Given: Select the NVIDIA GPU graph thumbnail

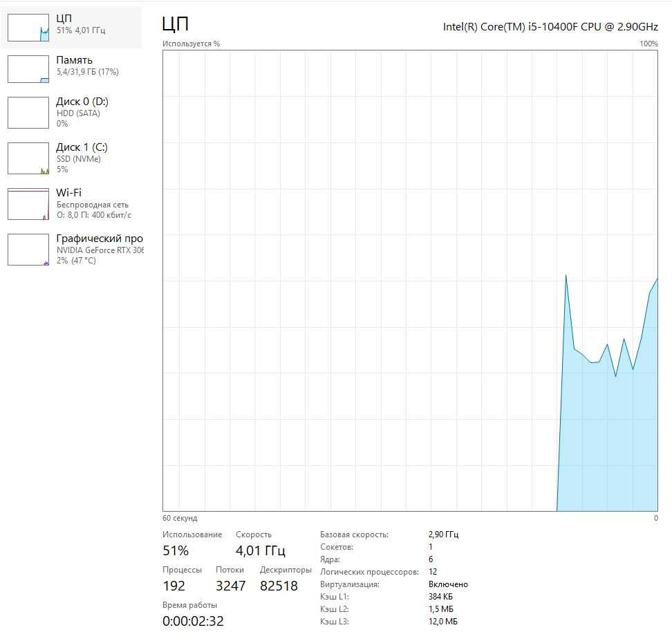Looking at the screenshot, I should (28, 250).
